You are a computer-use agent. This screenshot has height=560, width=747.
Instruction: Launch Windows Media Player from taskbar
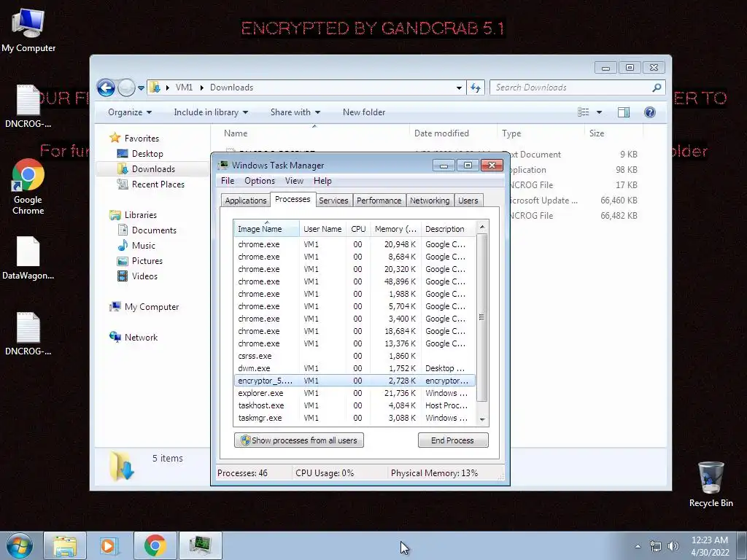click(108, 545)
